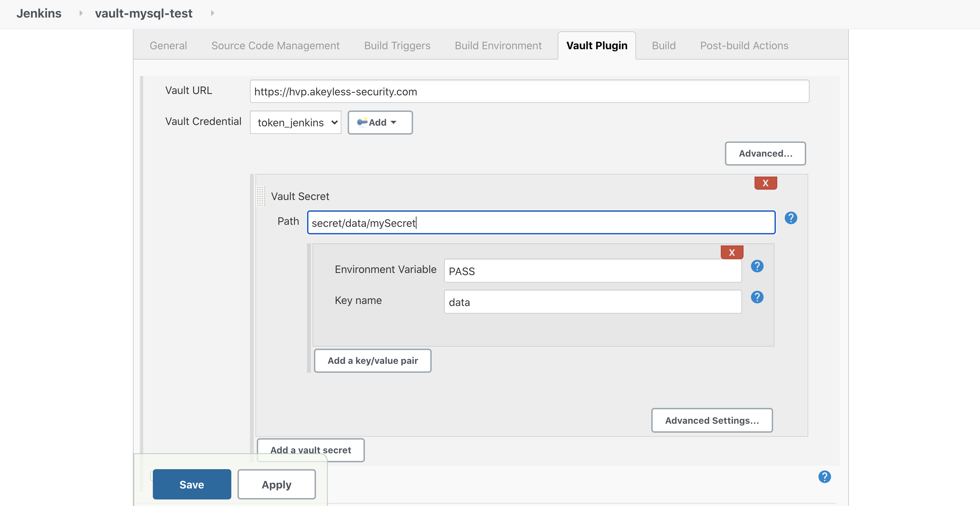This screenshot has height=506, width=980.
Task: Open the token_jenkins credential dropdown
Action: (295, 123)
